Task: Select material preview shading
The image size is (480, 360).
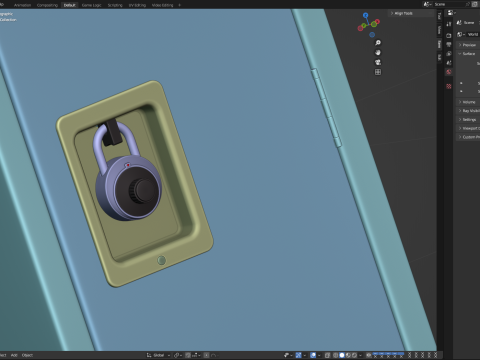Action: pos(348,355)
